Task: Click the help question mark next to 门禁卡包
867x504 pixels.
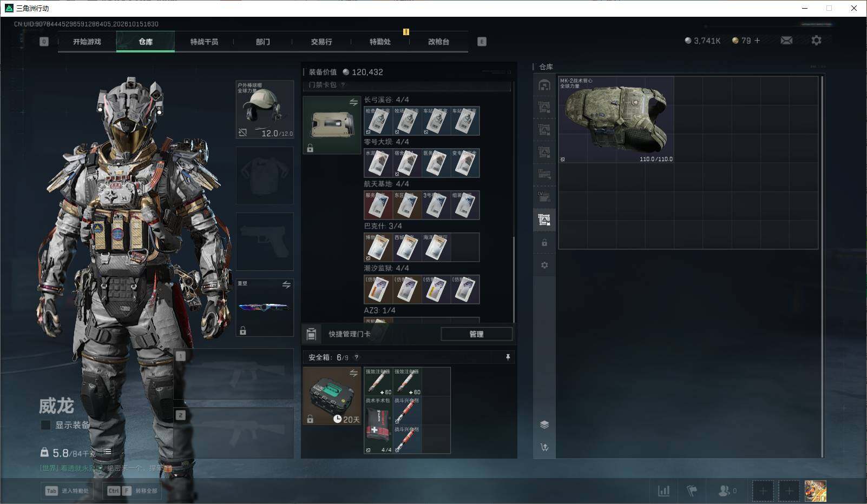Action: [343, 85]
